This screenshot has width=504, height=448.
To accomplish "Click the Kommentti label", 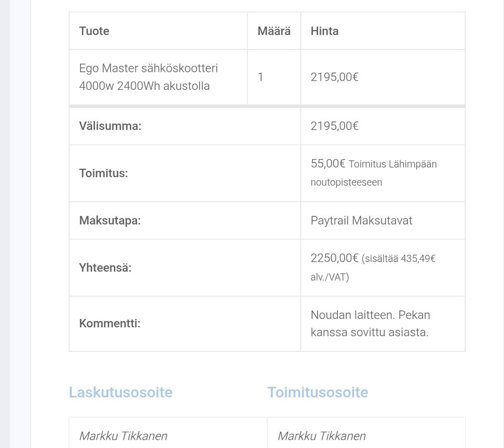I will (x=110, y=324).
